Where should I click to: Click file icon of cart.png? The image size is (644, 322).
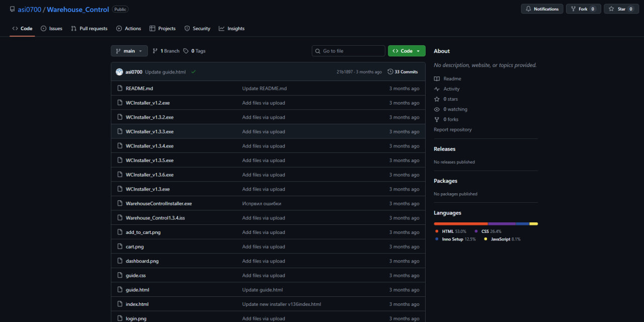tap(120, 247)
